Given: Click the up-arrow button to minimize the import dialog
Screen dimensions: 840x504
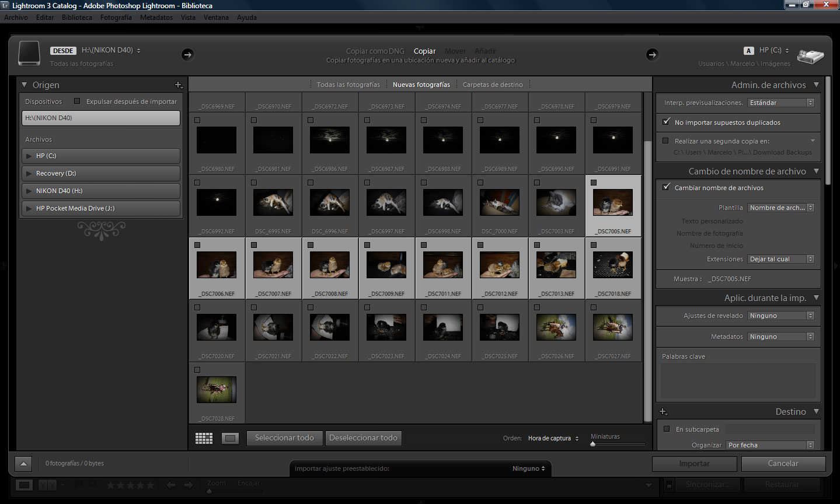Looking at the screenshot, I should (x=23, y=464).
